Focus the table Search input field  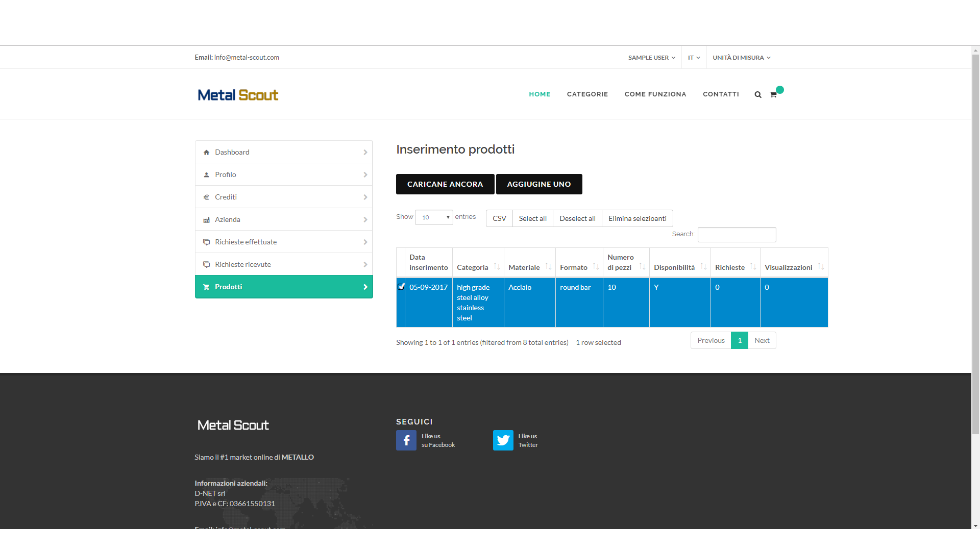(x=737, y=235)
